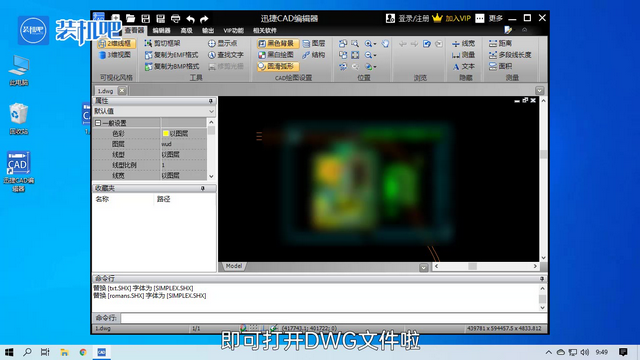
Task: Collapse the 一般设置 section
Action: click(98, 123)
